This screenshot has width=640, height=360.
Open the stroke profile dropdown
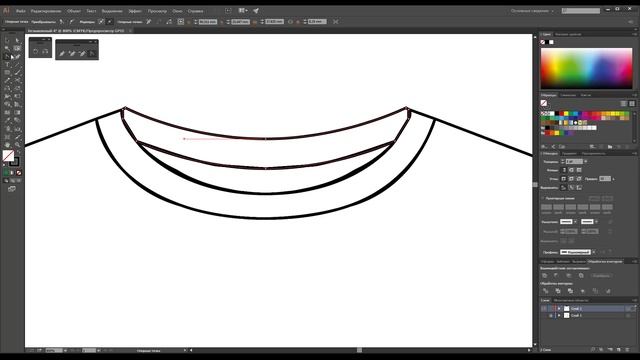pos(593,252)
